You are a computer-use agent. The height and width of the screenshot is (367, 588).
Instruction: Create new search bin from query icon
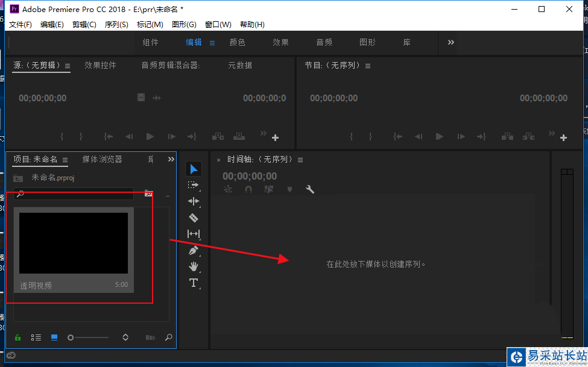click(x=148, y=193)
